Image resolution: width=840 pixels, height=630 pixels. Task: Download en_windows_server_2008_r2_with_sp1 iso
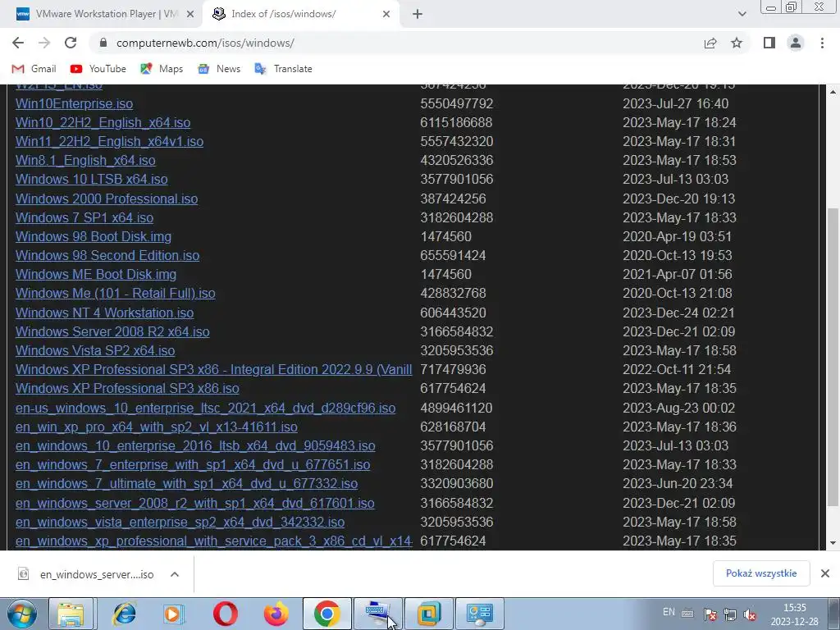(195, 503)
